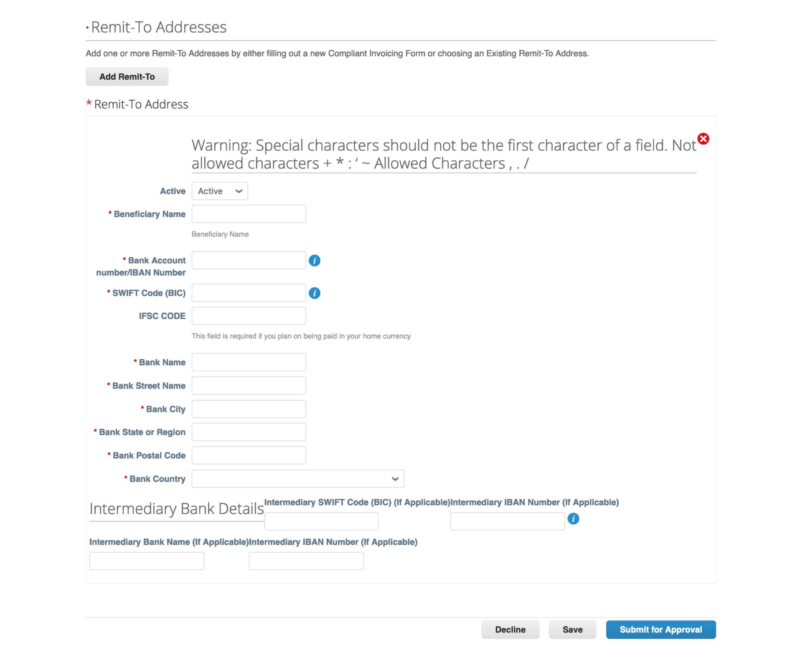
Task: Submit the form for Approval
Action: pyautogui.click(x=661, y=629)
